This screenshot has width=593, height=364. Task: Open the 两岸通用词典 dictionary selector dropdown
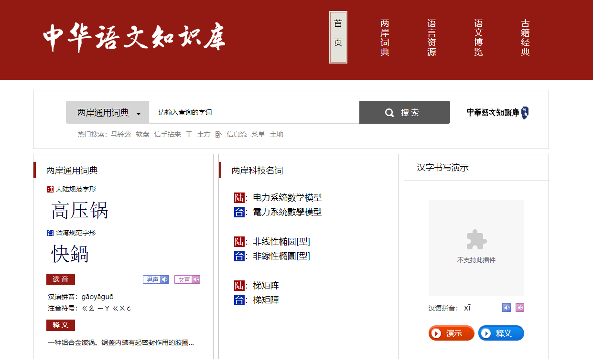(108, 112)
